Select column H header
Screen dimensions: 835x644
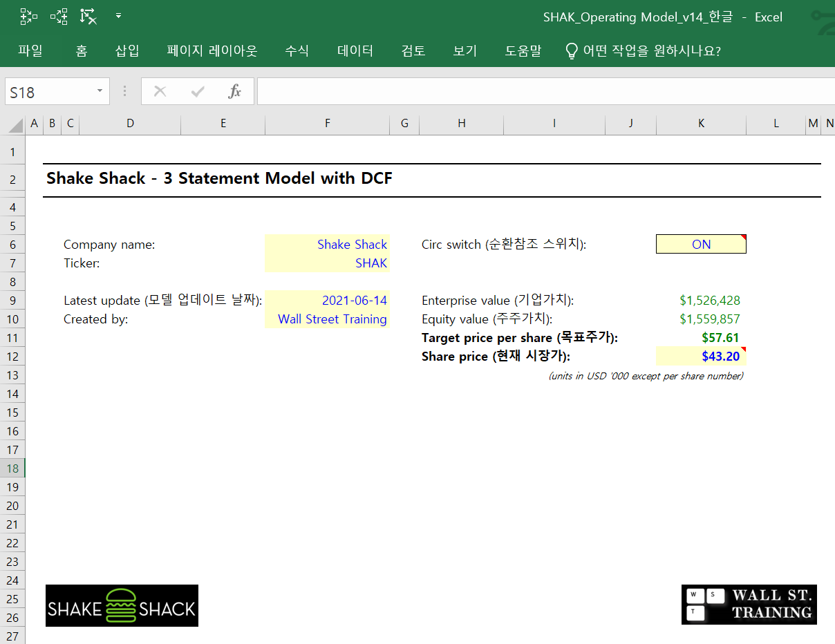click(462, 124)
